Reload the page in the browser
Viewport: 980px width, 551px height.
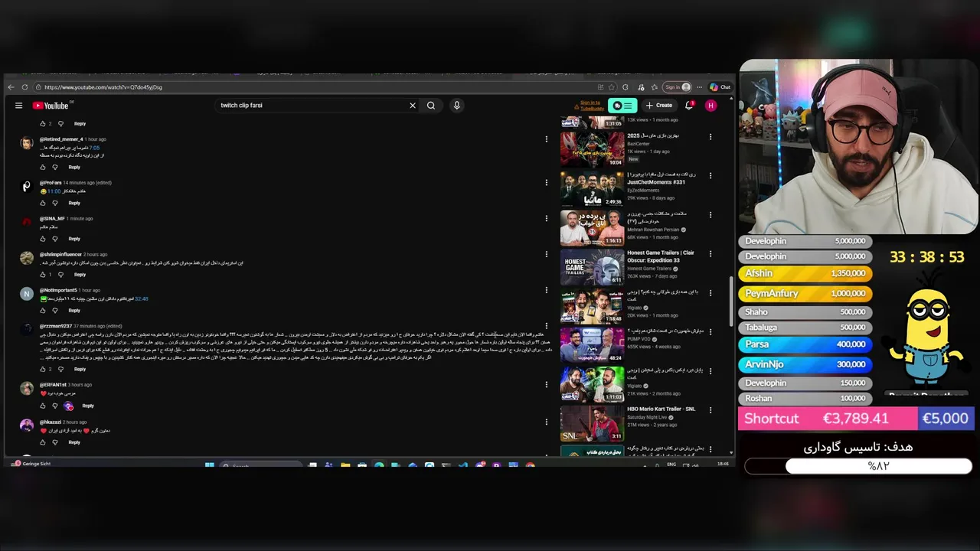coord(25,87)
